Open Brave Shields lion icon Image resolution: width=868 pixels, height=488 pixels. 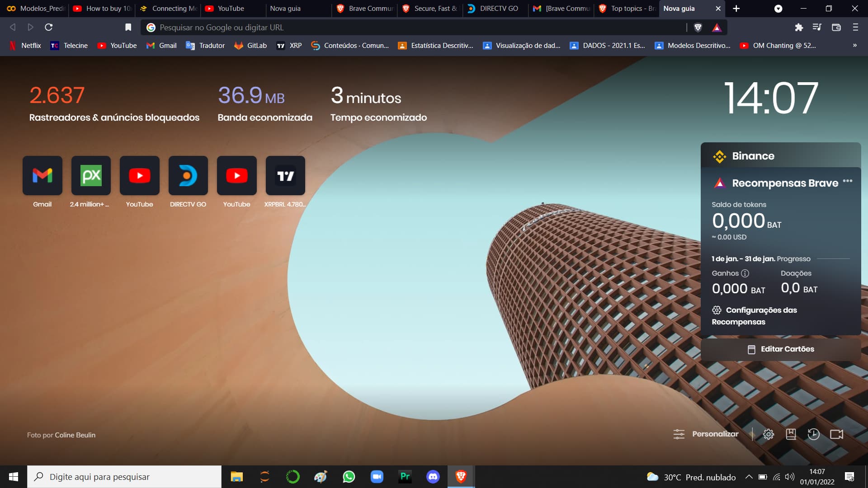click(x=698, y=28)
